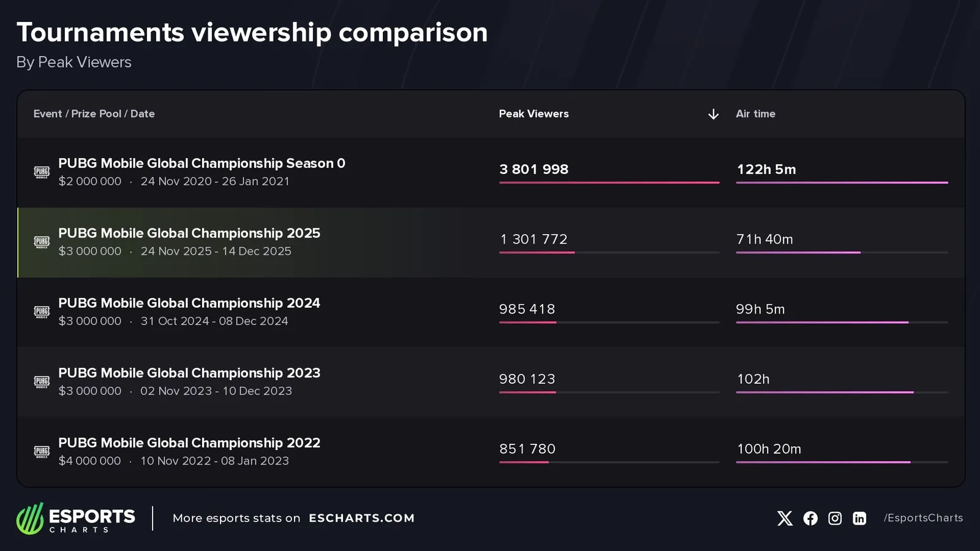The height and width of the screenshot is (551, 980).
Task: Click PUBG icon beside 2023 championship
Action: (x=42, y=381)
